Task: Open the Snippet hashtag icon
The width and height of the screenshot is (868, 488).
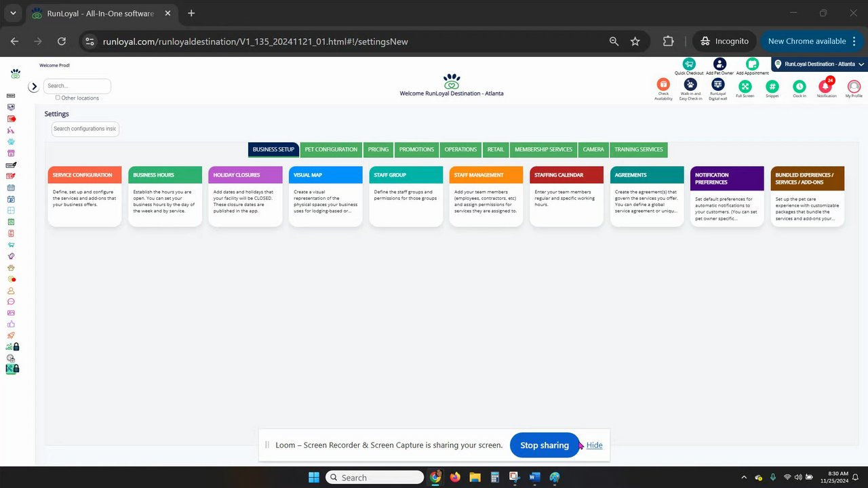Action: tap(772, 86)
